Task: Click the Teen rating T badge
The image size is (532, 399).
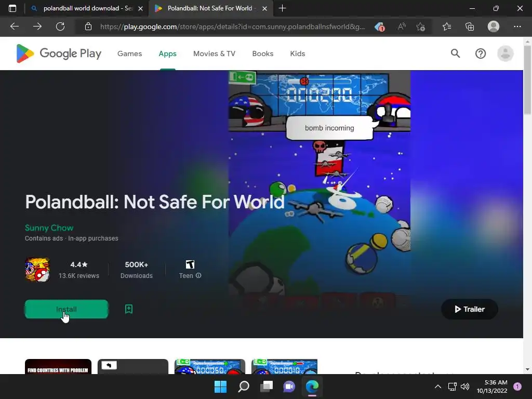Action: (x=190, y=264)
